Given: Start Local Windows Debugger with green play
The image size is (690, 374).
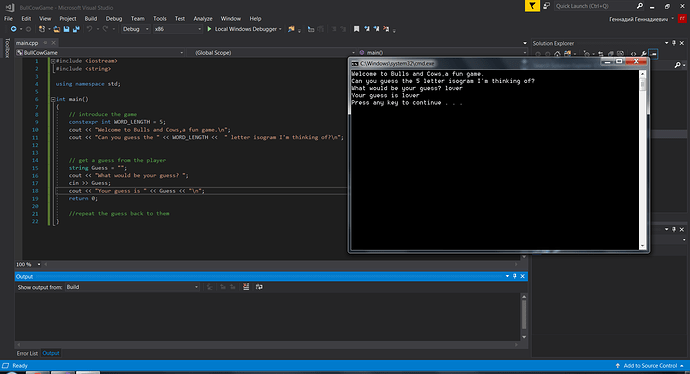Looking at the screenshot, I should pos(209,29).
